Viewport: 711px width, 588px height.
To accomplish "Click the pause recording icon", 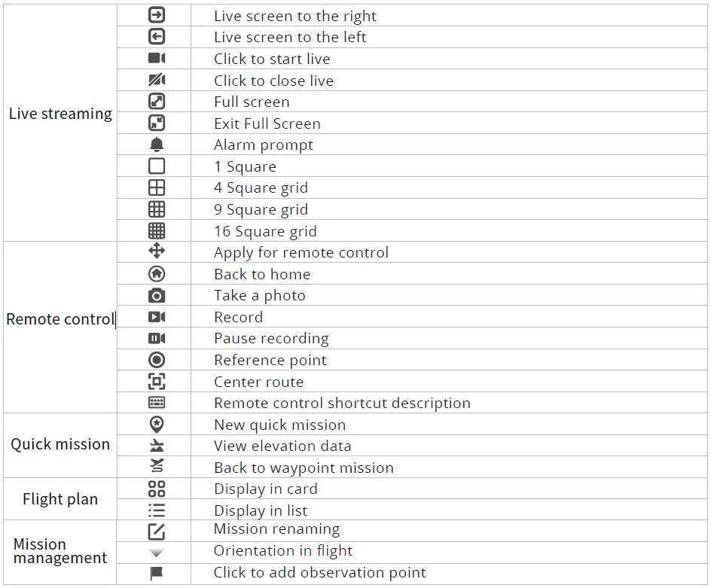I will (x=157, y=339).
